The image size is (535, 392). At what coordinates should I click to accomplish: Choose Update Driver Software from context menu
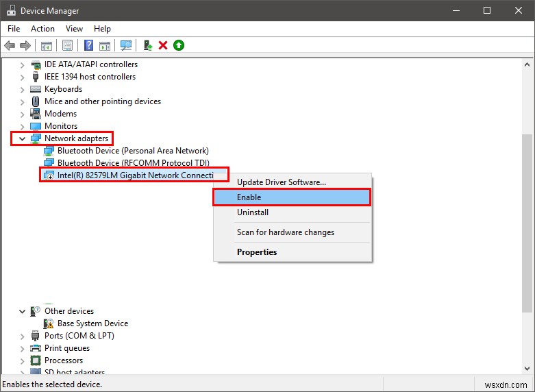coord(293,182)
